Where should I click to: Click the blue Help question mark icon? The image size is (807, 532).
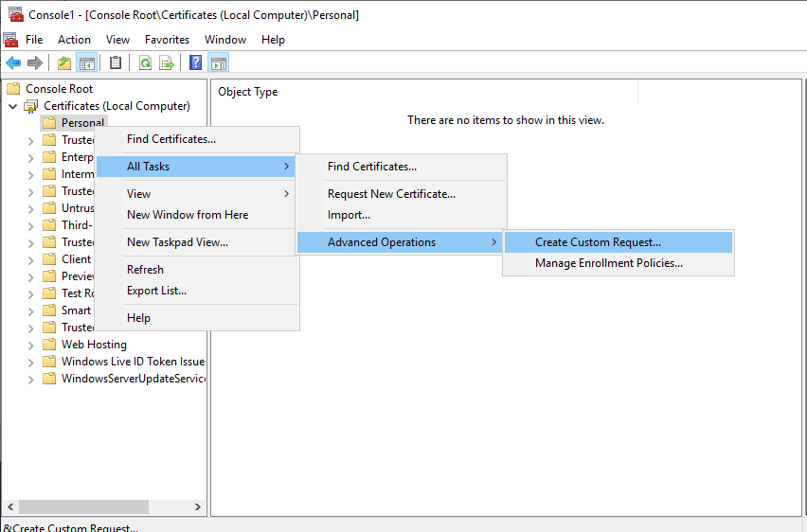point(195,63)
